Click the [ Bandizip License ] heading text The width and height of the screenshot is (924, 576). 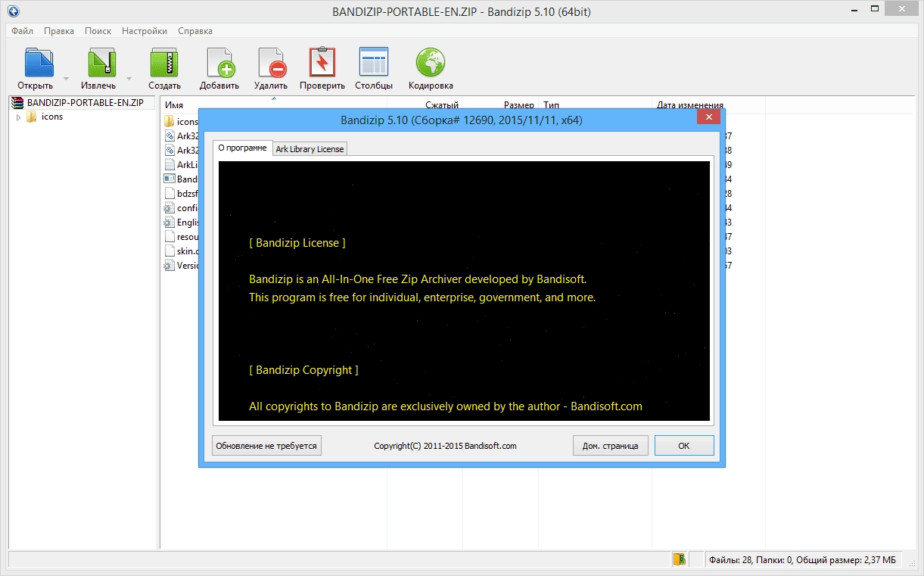[x=297, y=243]
